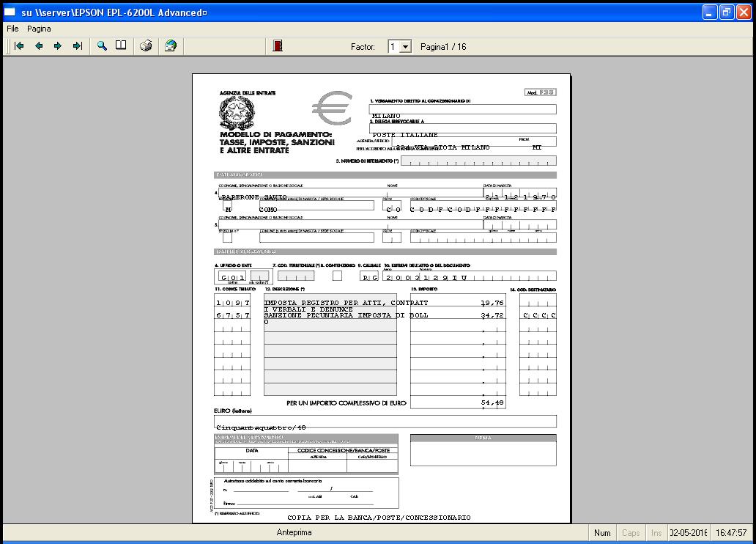This screenshot has height=544, width=756.
Task: Open the printer setup icon
Action: [x=171, y=46]
